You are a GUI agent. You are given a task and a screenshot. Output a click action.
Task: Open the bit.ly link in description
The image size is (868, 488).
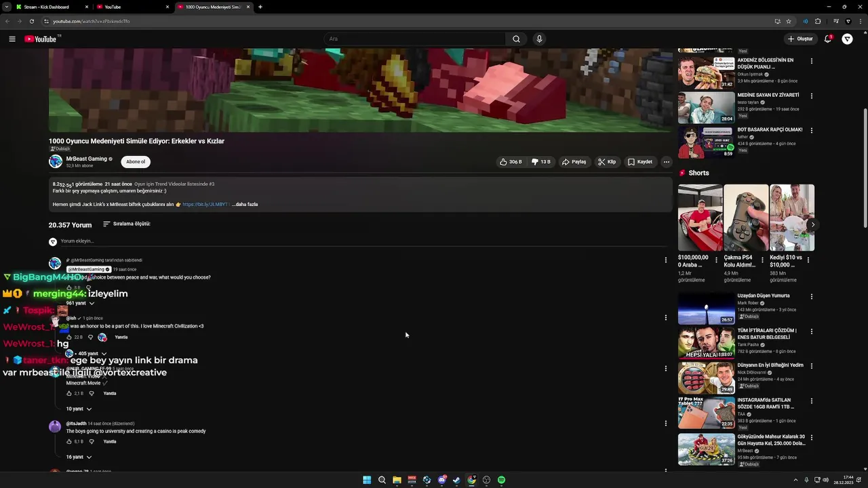(x=205, y=204)
